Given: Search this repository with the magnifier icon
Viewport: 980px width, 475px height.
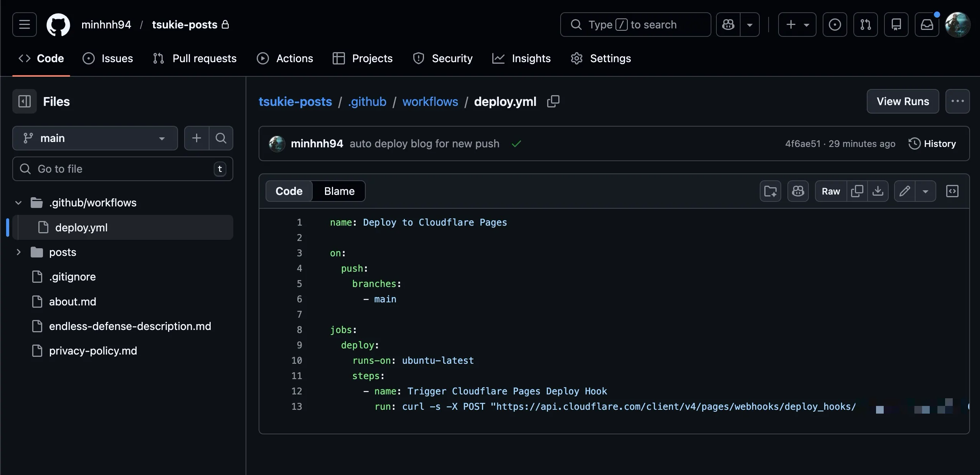Looking at the screenshot, I should tap(221, 138).
